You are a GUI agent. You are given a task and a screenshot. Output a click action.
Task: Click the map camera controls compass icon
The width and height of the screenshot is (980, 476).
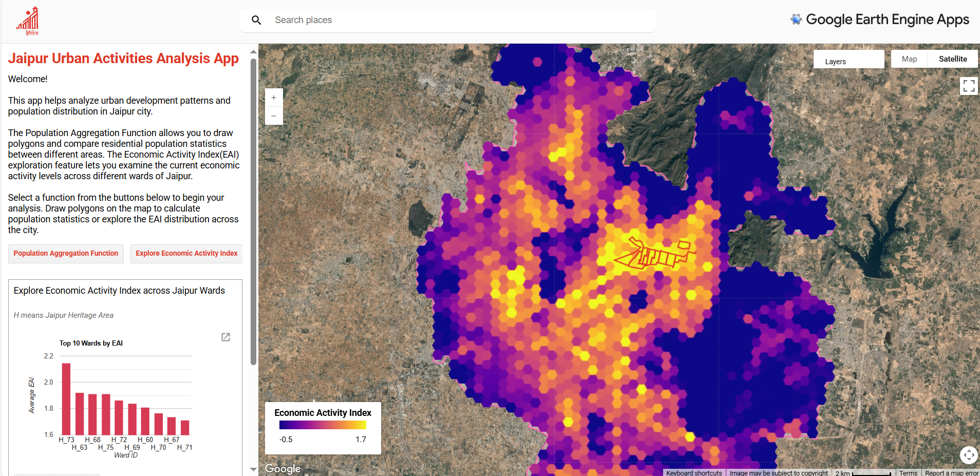(969, 454)
